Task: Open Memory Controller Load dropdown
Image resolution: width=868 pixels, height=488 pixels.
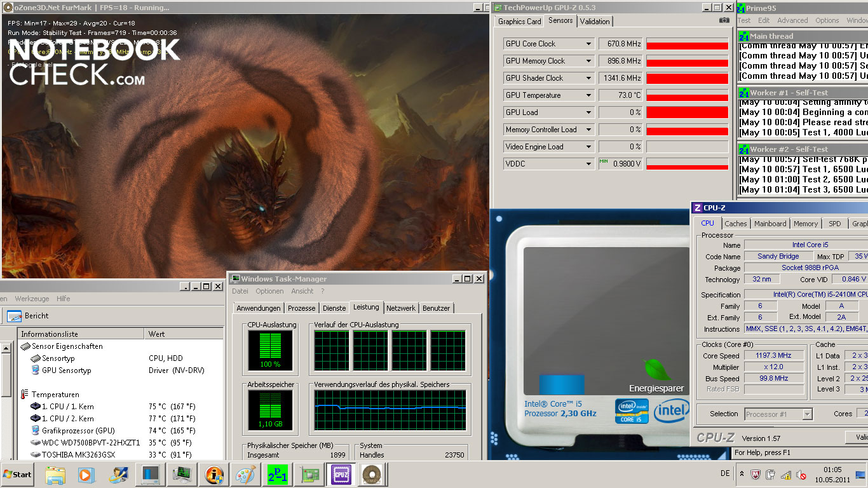Action: [589, 130]
